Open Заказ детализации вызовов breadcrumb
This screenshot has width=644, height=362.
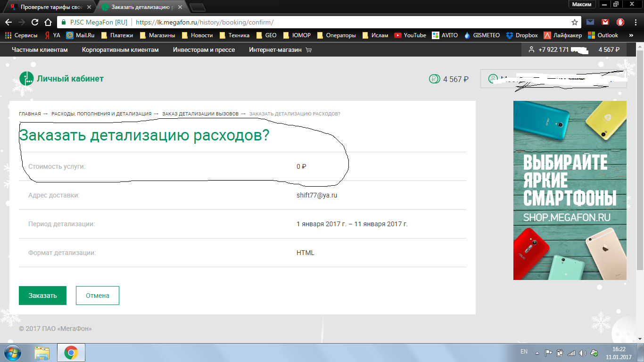coord(200,114)
